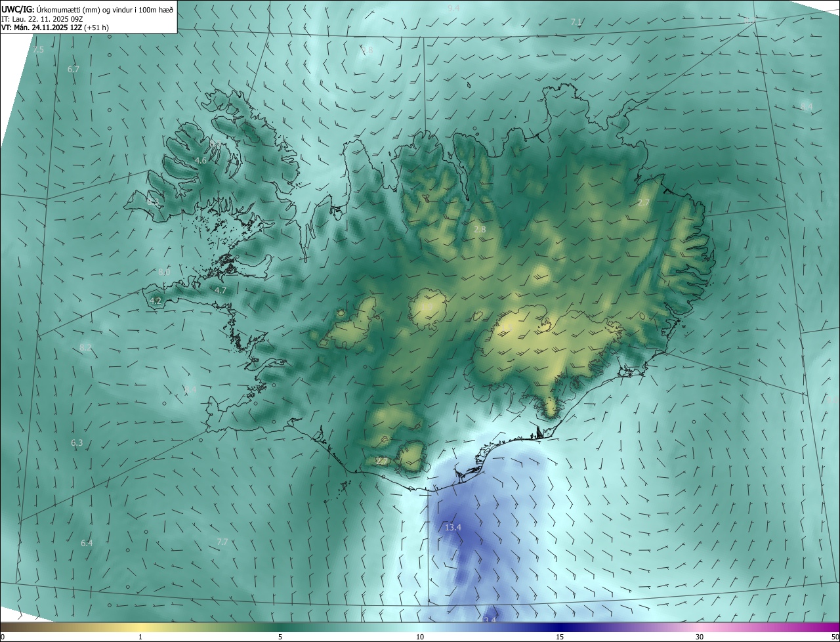Click the 4.6 value in the Westfjords
The width and height of the screenshot is (840, 642).
[201, 160]
